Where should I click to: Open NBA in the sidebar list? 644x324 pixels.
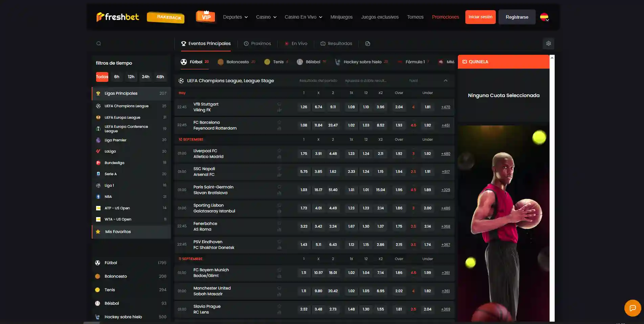coord(131,196)
